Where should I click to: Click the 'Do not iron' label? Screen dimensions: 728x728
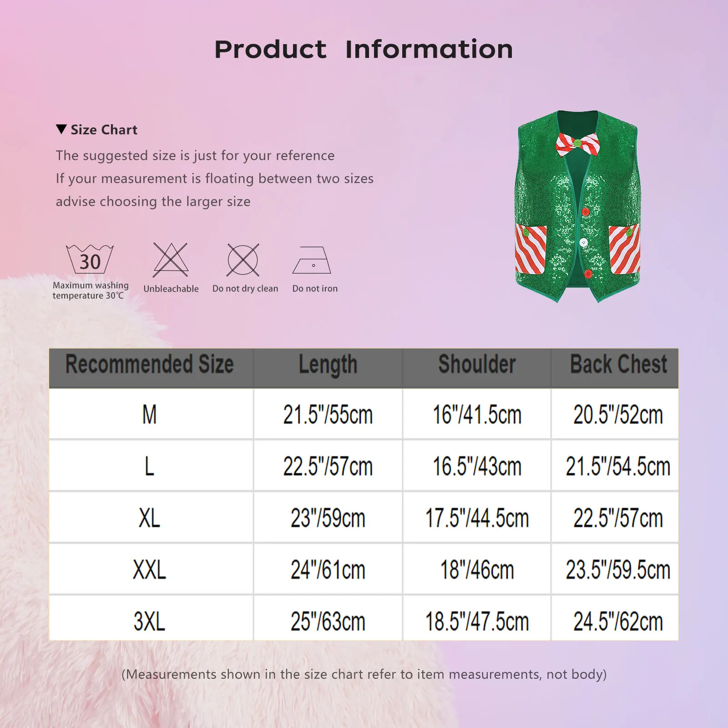tap(315, 288)
